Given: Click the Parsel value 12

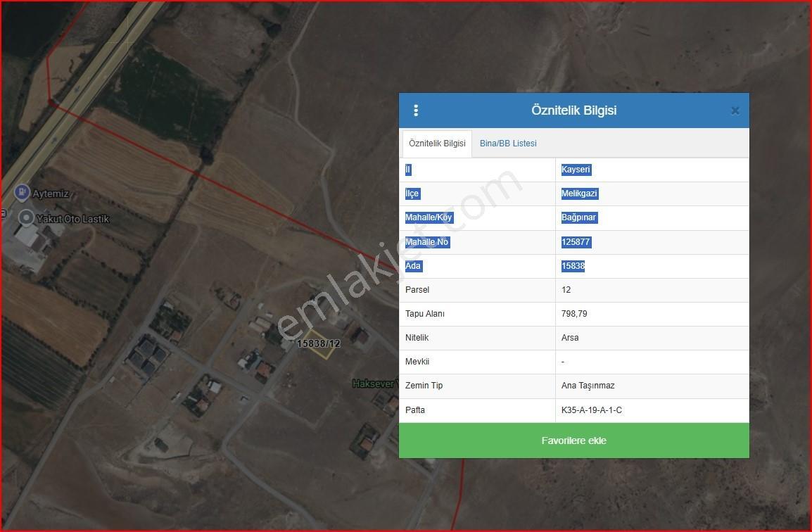Looking at the screenshot, I should tap(566, 289).
